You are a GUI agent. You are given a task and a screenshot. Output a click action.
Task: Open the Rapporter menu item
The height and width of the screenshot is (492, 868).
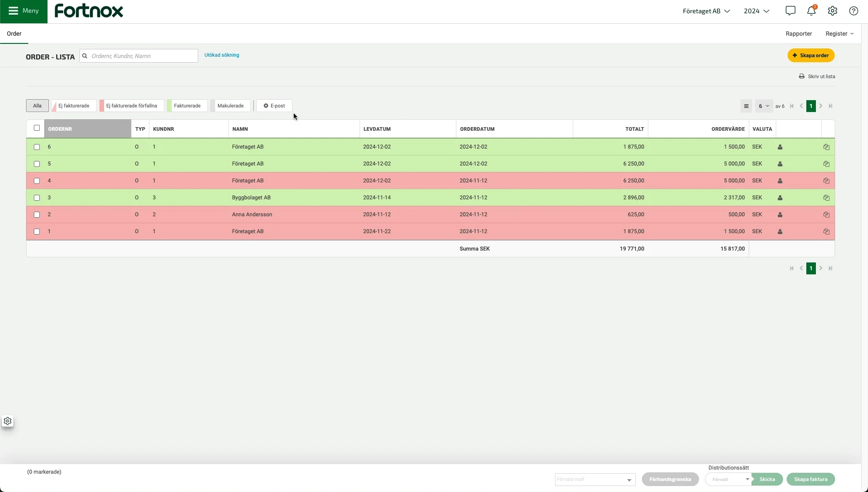pos(799,34)
